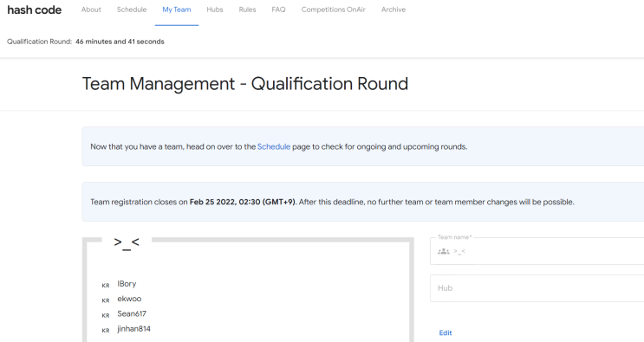The image size is (644, 342).
Task: Open the Schedule tab in navigation
Action: tap(132, 10)
